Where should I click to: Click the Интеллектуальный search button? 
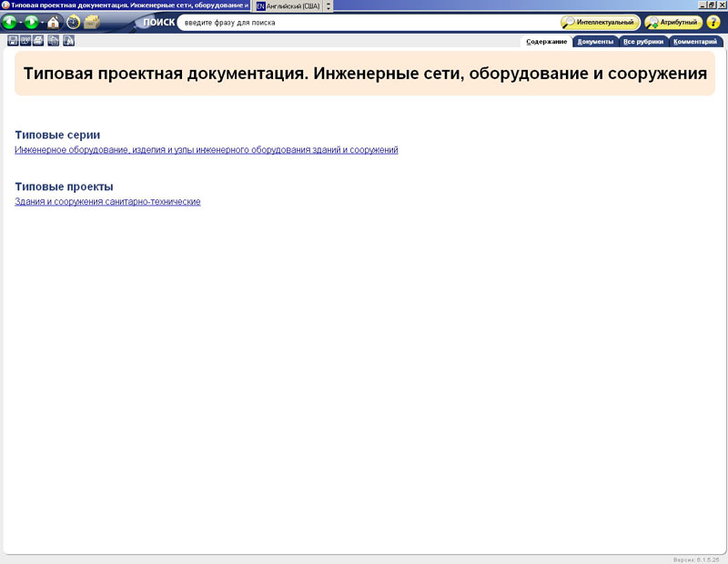point(601,22)
